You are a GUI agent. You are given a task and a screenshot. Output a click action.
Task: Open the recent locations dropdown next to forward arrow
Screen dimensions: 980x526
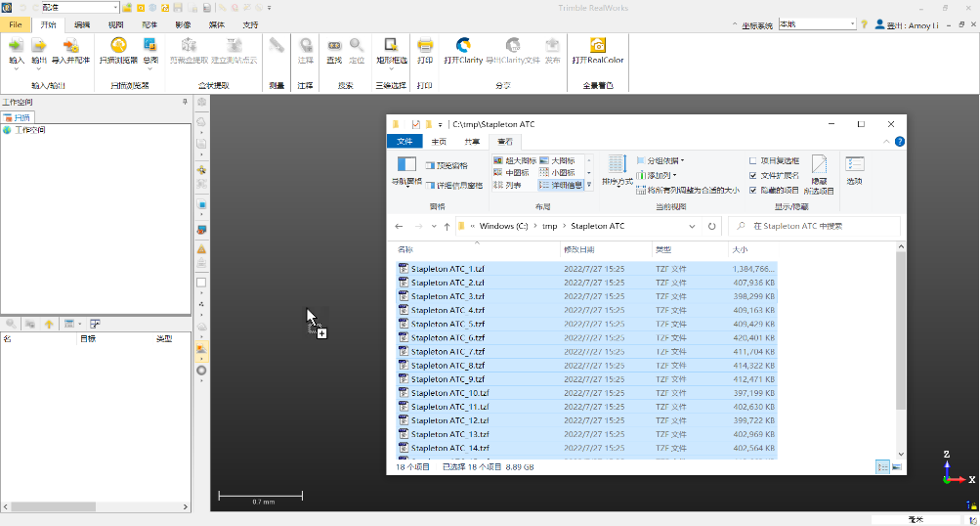434,227
